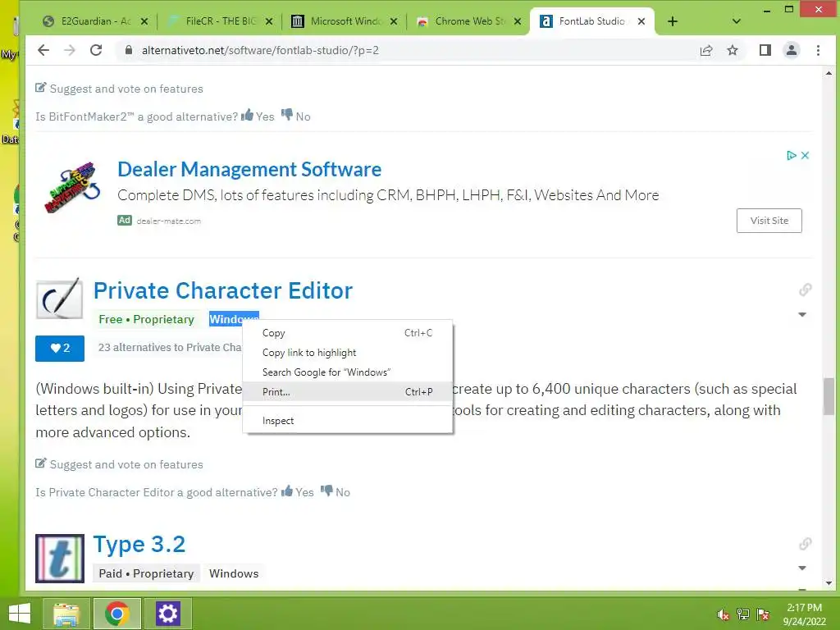Close the FileCR tab
Screen dimensions: 840x630
(x=269, y=21)
